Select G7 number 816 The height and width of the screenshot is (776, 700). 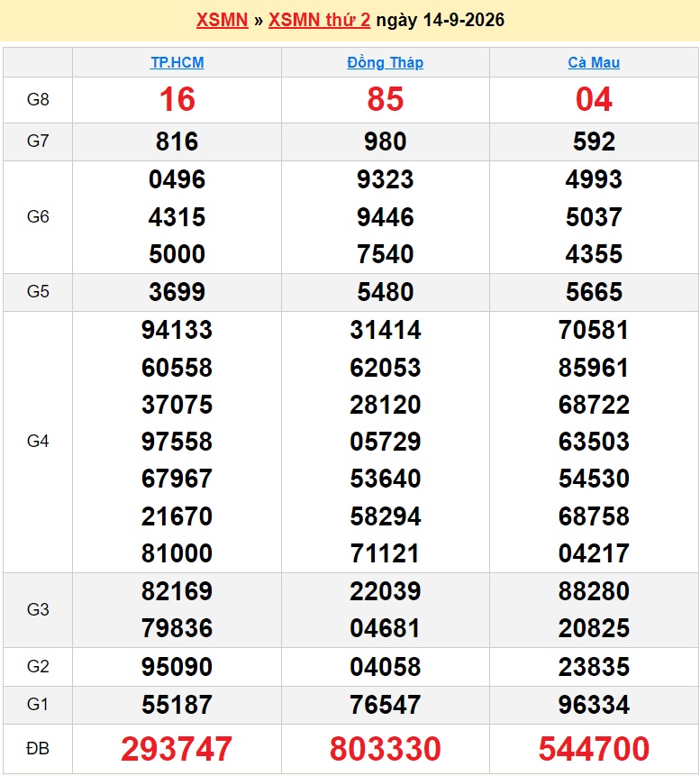177,142
